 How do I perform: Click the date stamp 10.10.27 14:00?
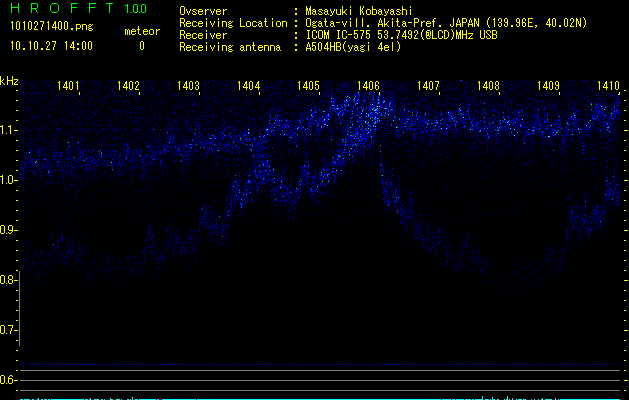51,45
